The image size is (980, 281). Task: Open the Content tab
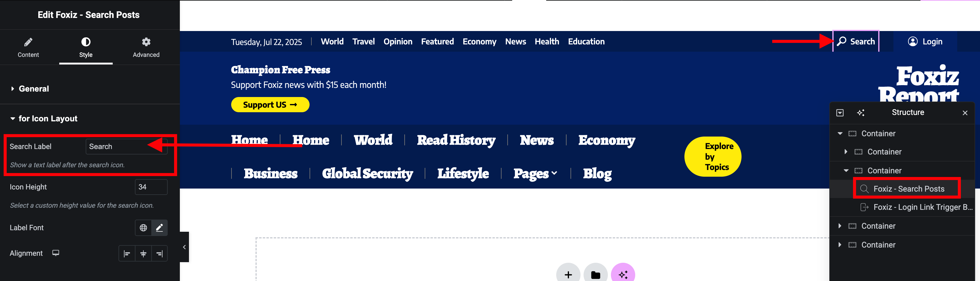(x=28, y=48)
